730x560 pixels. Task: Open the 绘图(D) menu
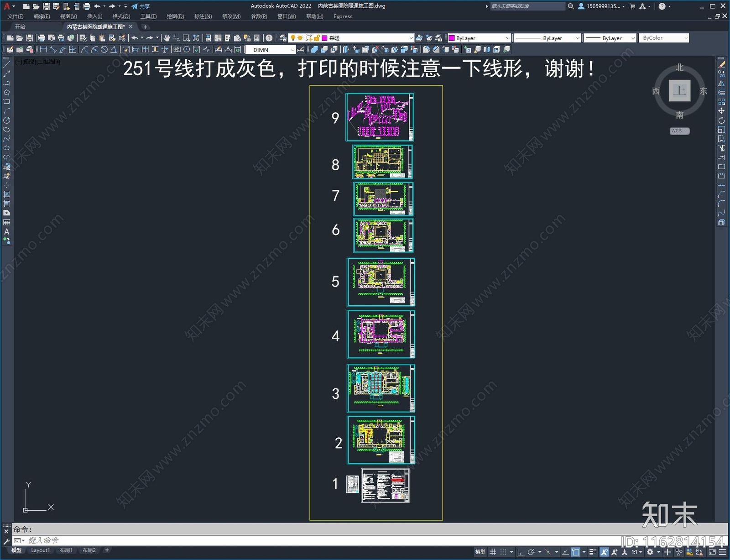tap(175, 16)
